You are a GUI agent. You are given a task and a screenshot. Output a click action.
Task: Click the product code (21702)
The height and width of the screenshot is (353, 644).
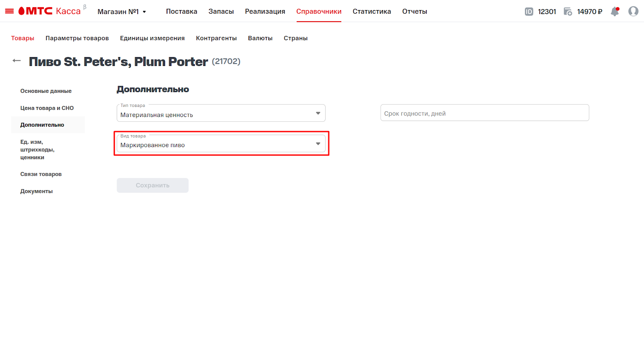coord(226,61)
